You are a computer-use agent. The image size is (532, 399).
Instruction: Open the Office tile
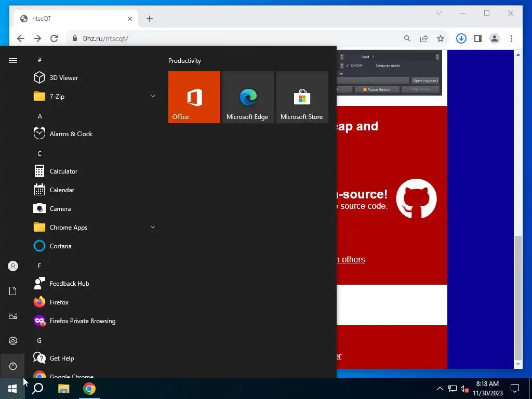point(194,97)
